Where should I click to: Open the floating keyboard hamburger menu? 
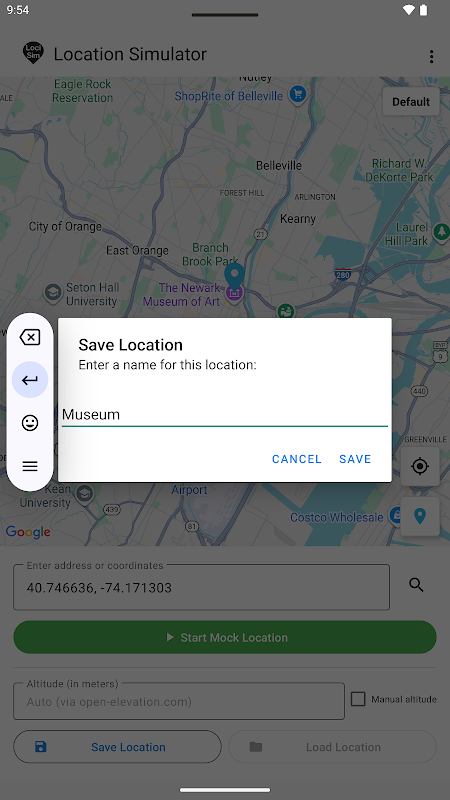(30, 466)
